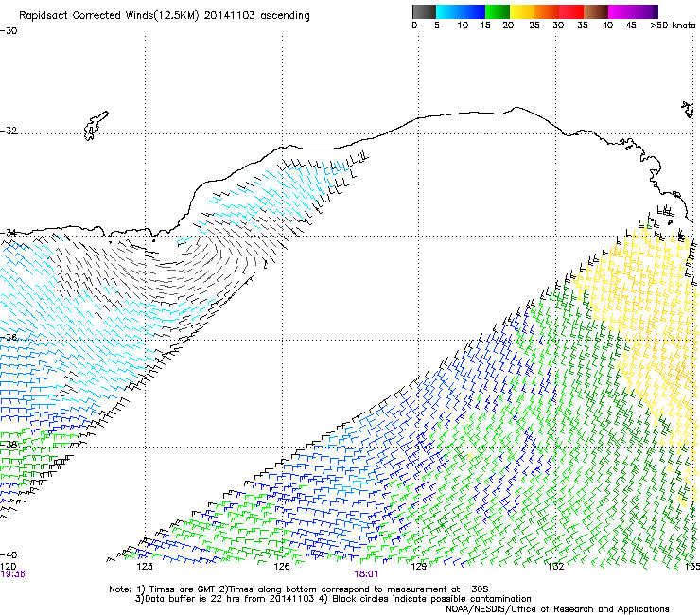Click the red 30-35 knots legend segment

(x=571, y=11)
